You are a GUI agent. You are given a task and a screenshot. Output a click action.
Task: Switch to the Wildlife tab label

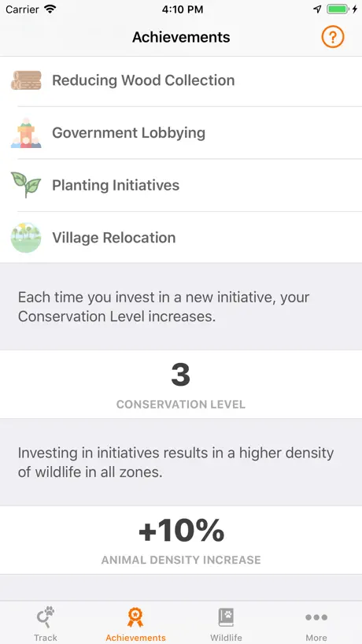tap(226, 638)
